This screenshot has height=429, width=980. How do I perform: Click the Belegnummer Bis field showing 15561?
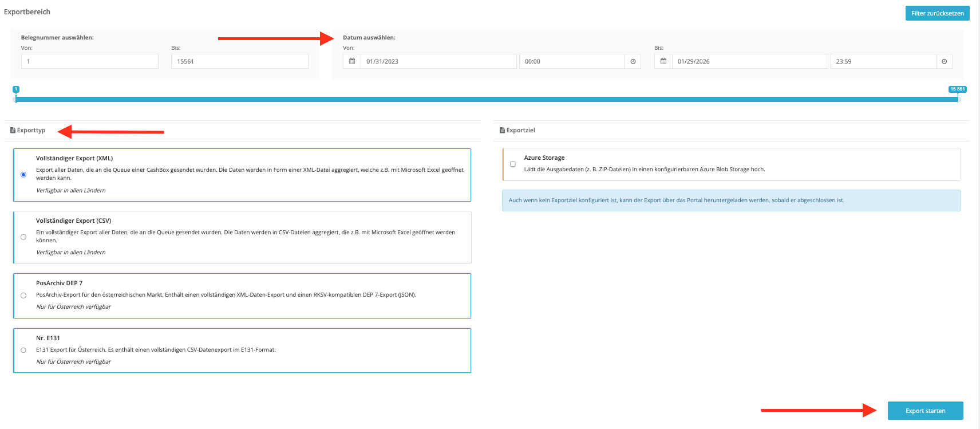tap(239, 61)
